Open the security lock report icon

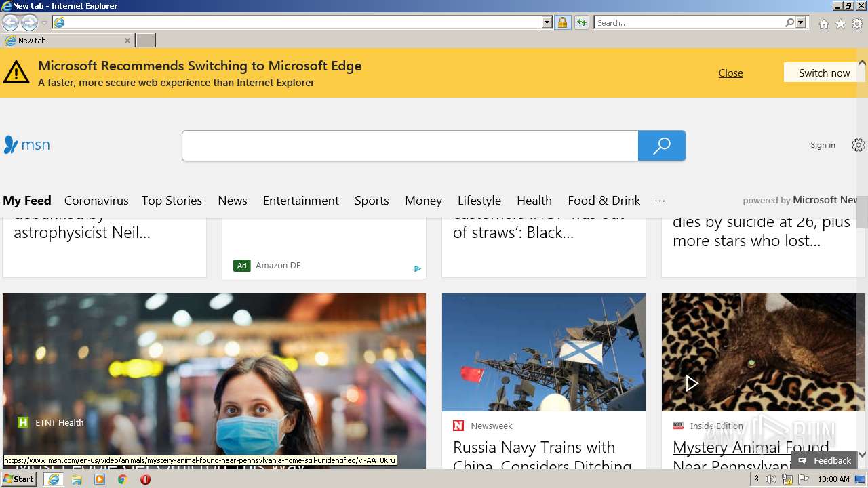point(562,22)
